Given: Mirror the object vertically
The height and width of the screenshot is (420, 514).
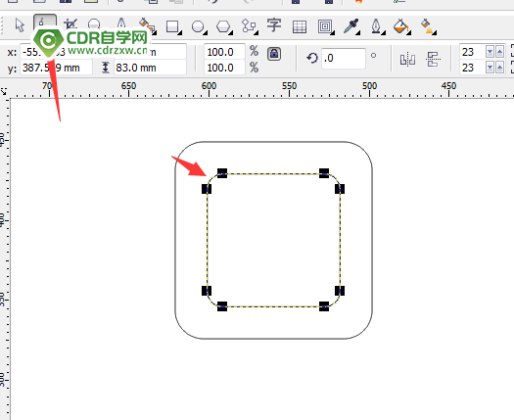Looking at the screenshot, I should [433, 59].
